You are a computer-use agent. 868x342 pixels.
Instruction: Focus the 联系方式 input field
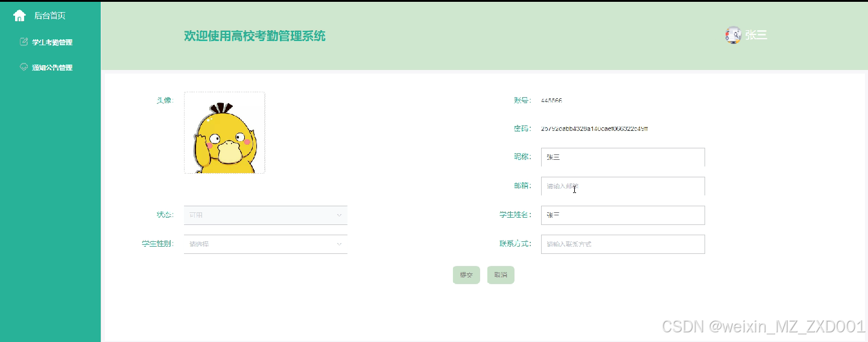[x=623, y=244]
